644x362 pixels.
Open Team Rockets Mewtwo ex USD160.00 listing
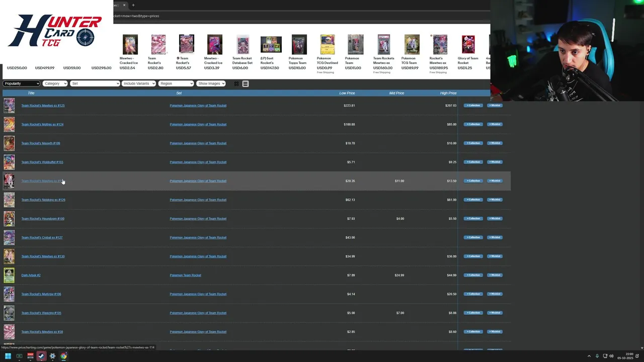383,54
